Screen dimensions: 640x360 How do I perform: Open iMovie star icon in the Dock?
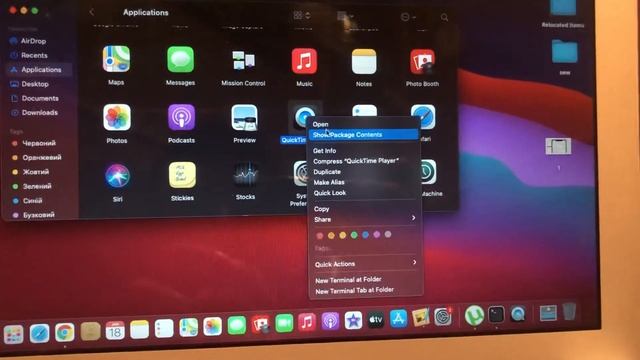pyautogui.click(x=353, y=320)
